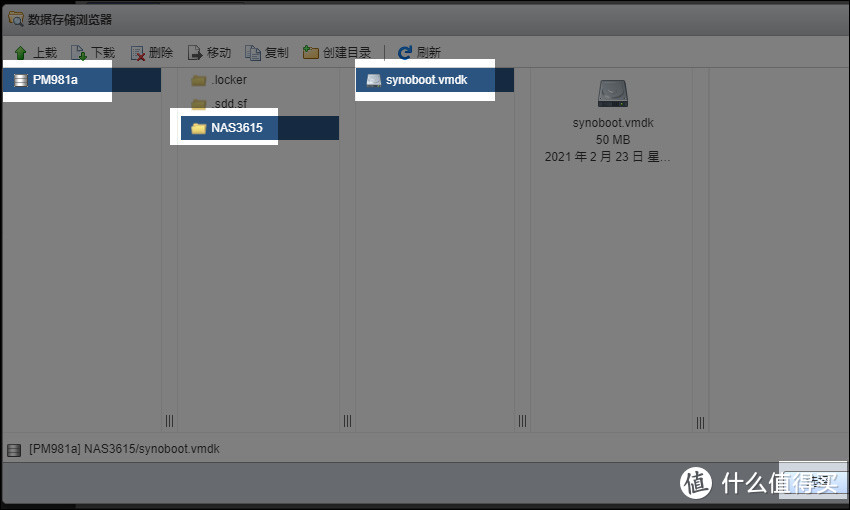The width and height of the screenshot is (850, 510).
Task: Click the large disk preview thumbnail
Action: pyautogui.click(x=613, y=94)
